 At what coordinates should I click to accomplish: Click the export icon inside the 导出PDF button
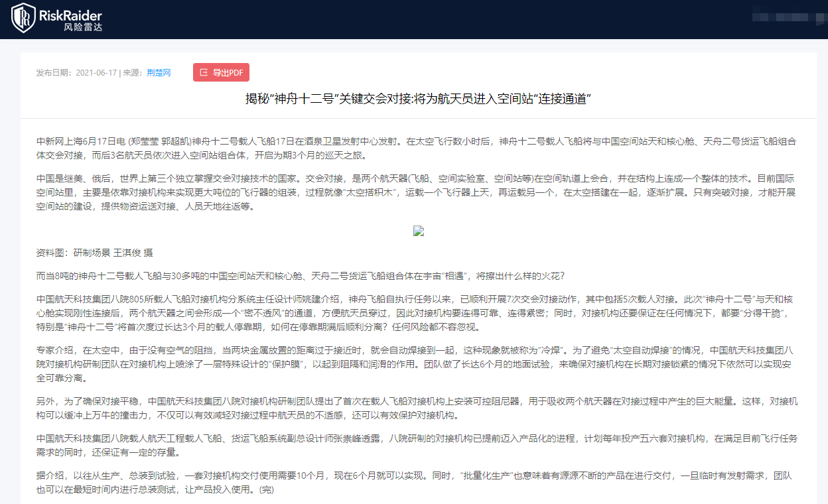click(204, 73)
